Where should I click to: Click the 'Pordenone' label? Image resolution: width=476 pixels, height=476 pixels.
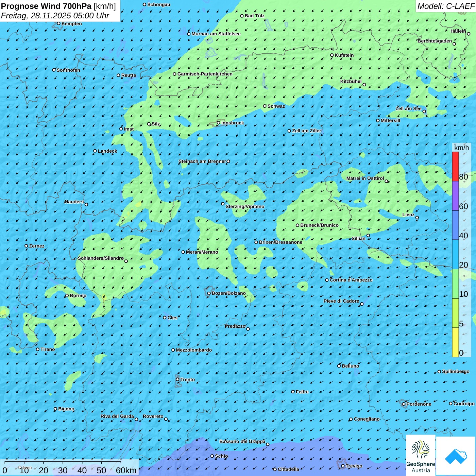pyautogui.click(x=419, y=404)
